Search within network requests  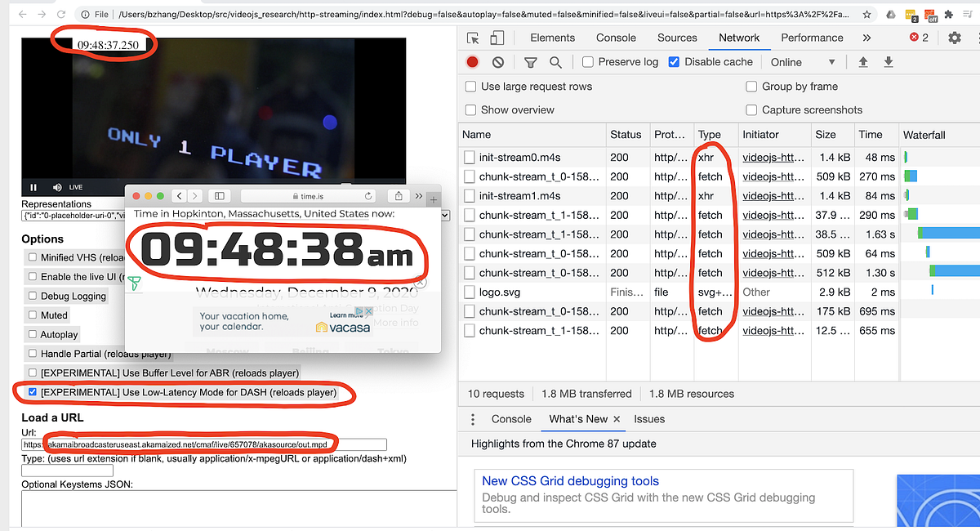click(x=555, y=62)
